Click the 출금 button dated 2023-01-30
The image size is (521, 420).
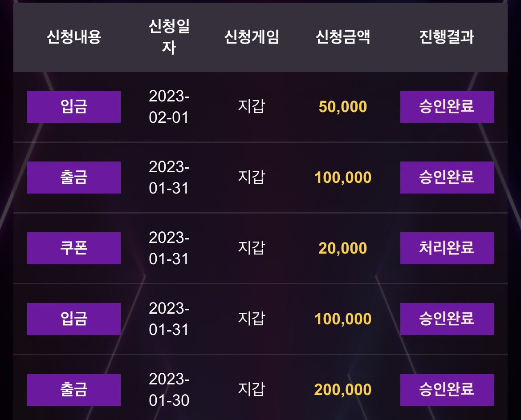click(74, 389)
